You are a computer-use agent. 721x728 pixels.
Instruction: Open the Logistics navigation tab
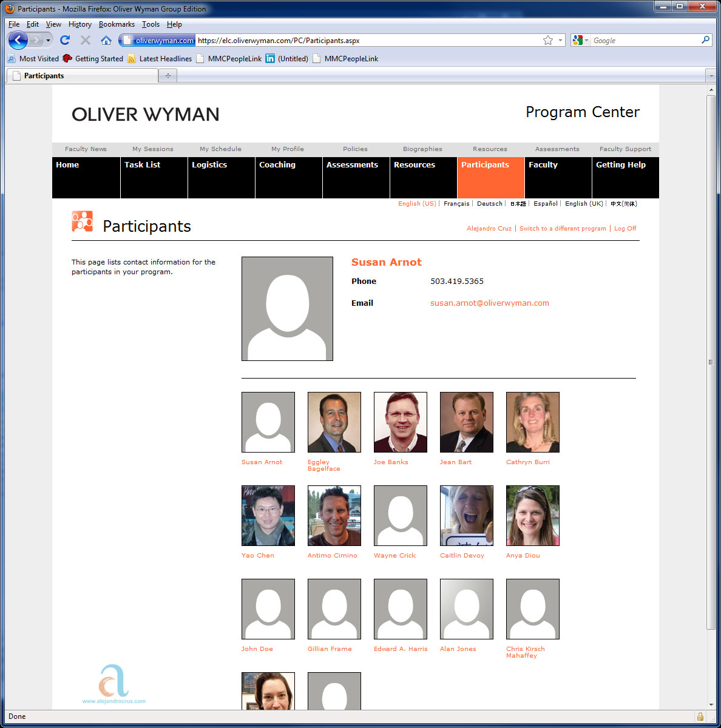(x=222, y=177)
